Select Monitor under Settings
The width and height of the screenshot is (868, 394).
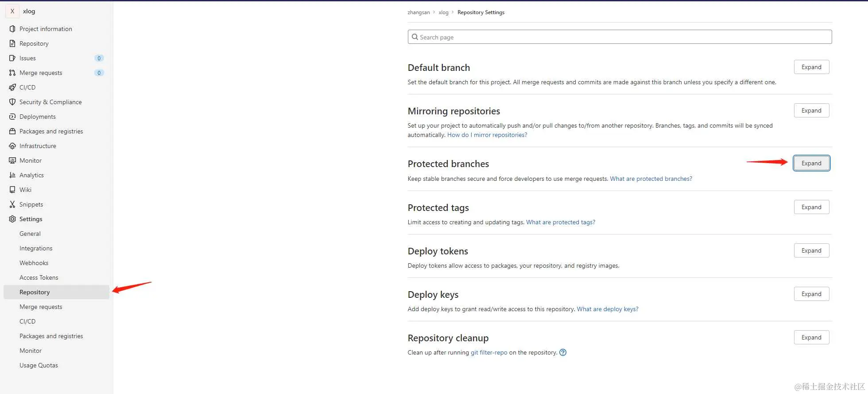[56, 351]
